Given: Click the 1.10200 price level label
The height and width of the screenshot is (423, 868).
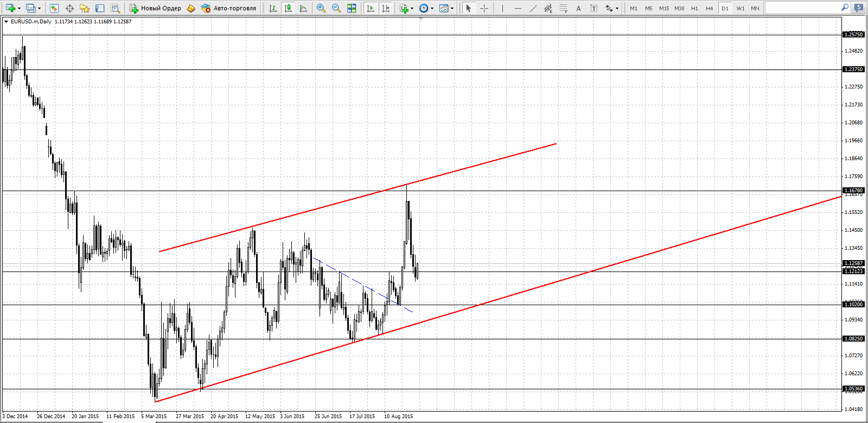Looking at the screenshot, I should 853,305.
